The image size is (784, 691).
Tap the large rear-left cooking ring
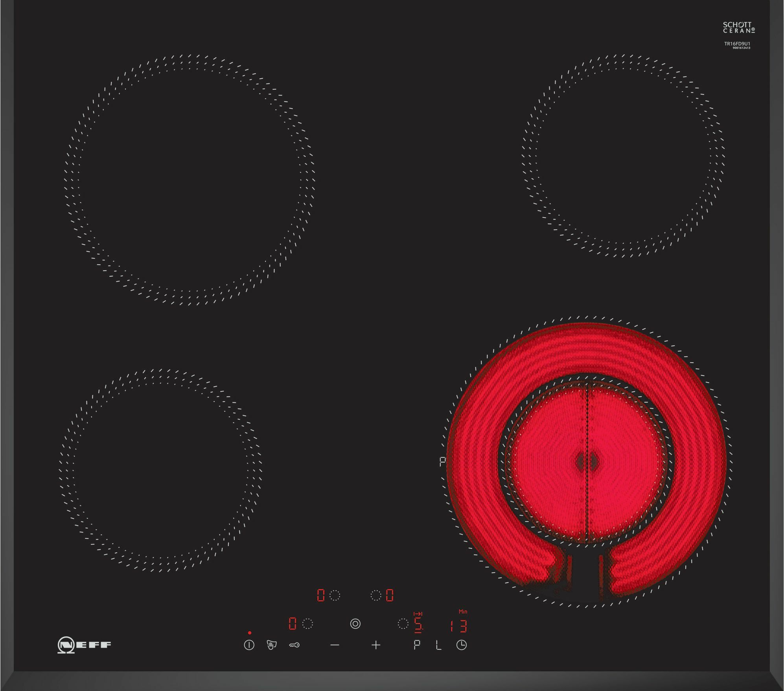189,180
